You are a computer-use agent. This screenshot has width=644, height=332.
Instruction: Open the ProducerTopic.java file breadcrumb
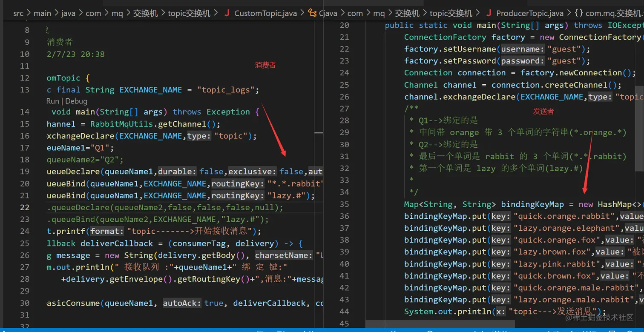pos(530,13)
